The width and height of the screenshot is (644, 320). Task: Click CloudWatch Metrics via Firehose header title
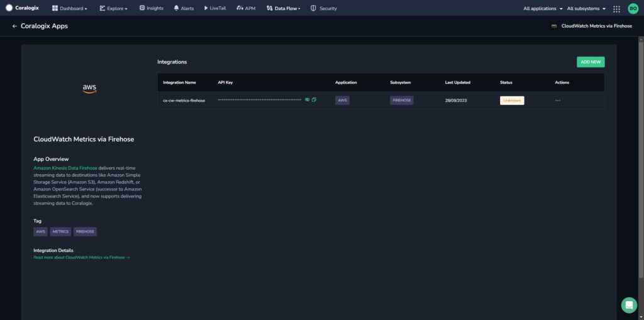tap(596, 26)
